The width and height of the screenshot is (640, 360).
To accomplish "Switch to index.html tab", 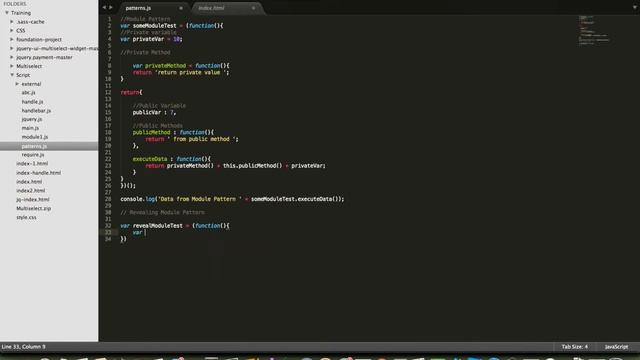I will (x=211, y=8).
